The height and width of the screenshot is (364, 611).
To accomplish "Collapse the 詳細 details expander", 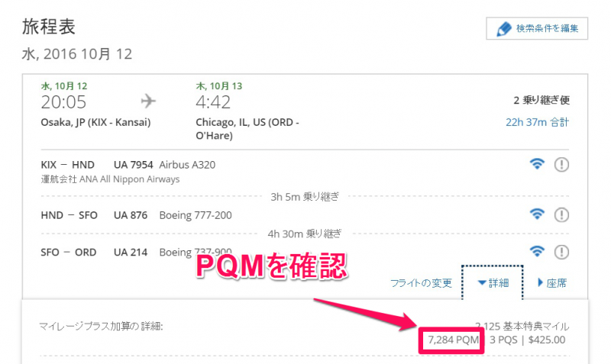I will (x=493, y=283).
